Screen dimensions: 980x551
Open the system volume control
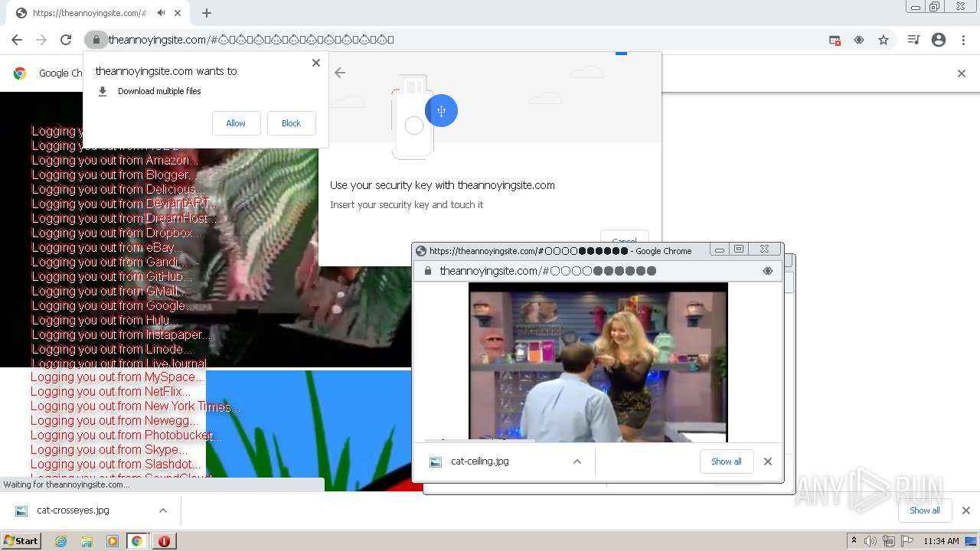pyautogui.click(x=871, y=541)
